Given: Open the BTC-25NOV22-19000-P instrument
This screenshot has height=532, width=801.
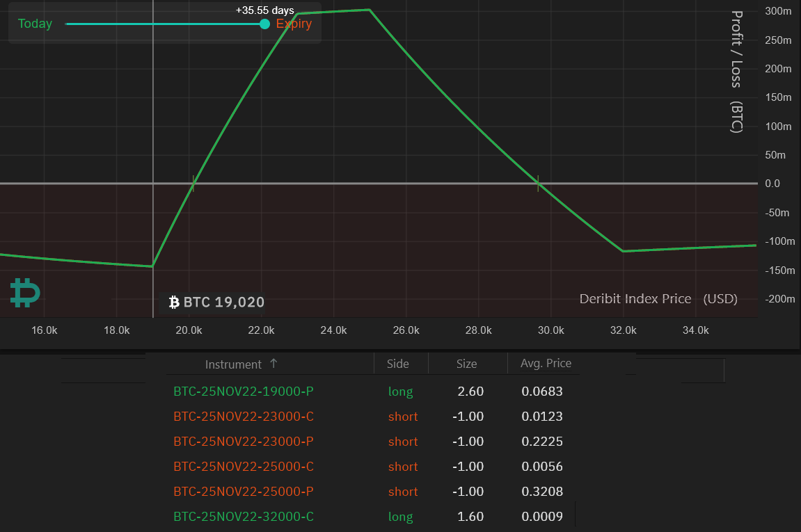Looking at the screenshot, I should pyautogui.click(x=244, y=392).
